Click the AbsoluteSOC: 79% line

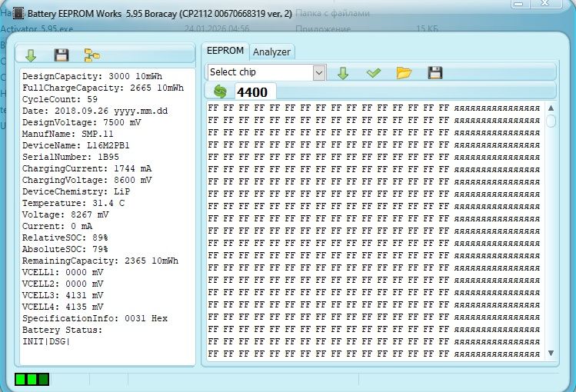coord(65,249)
